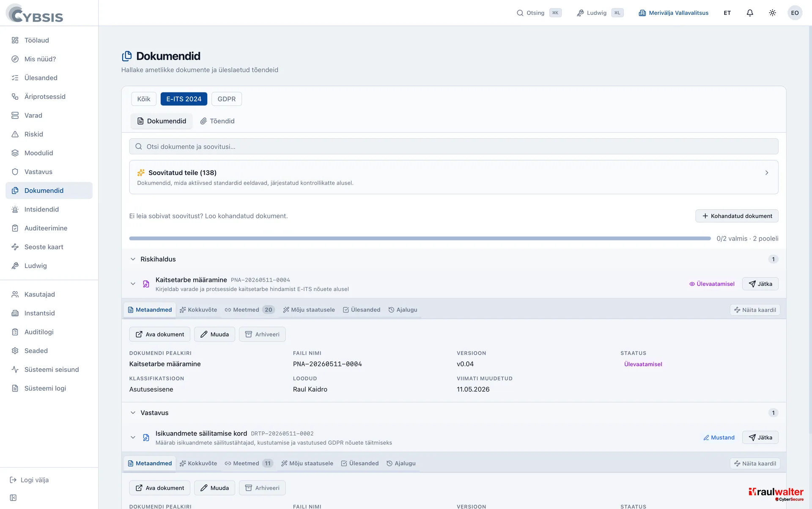Viewport: 812px width, 509px height.
Task: Open the notifications bell
Action: pyautogui.click(x=750, y=13)
